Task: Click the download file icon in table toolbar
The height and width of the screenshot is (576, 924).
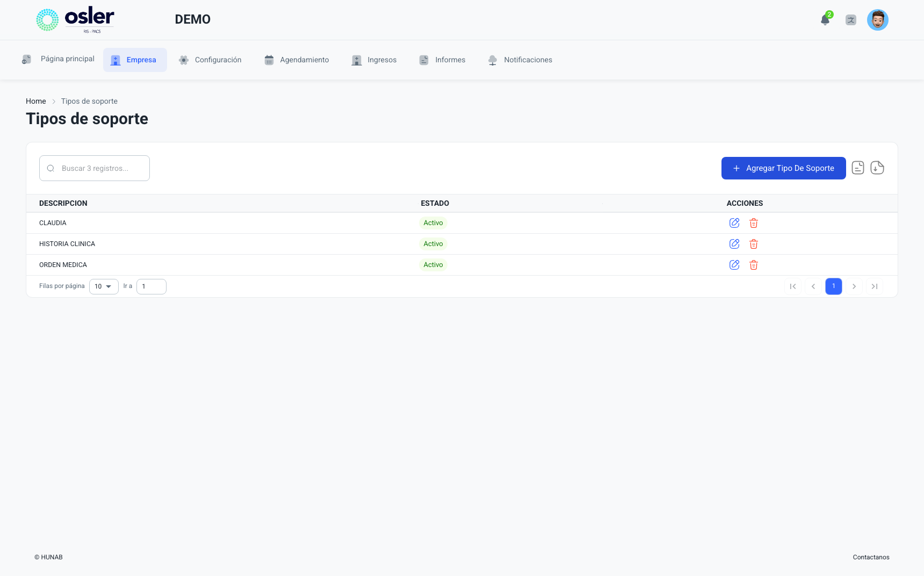Action: pyautogui.click(x=877, y=168)
